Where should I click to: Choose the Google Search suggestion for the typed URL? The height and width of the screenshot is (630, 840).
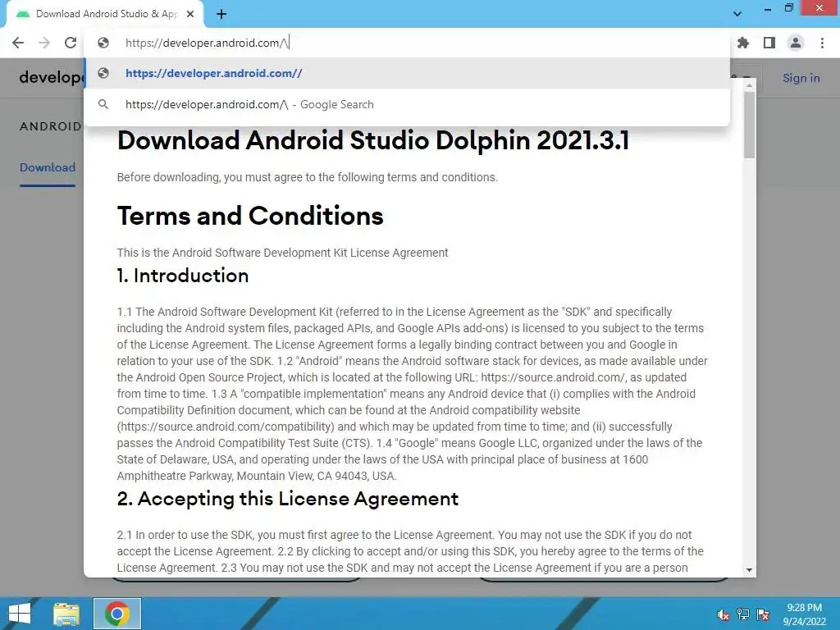coord(407,104)
